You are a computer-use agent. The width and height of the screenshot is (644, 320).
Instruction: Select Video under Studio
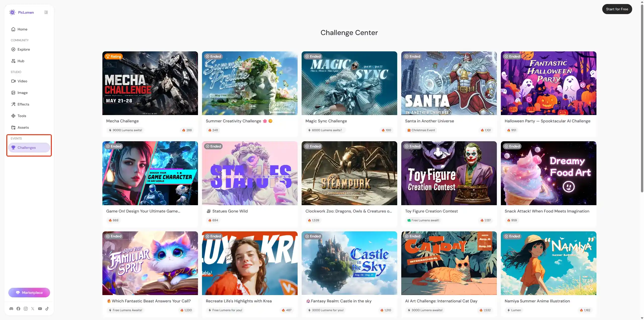pos(29,81)
